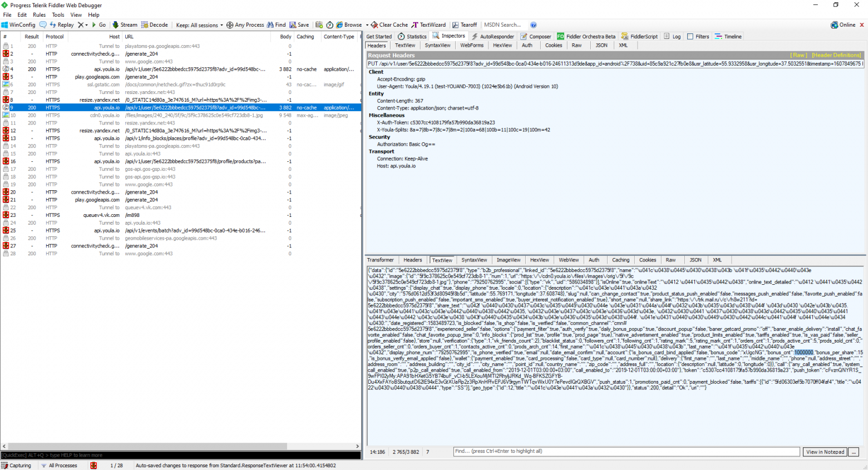This screenshot has width=868, height=470.
Task: Open the Tools menu
Action: point(58,15)
